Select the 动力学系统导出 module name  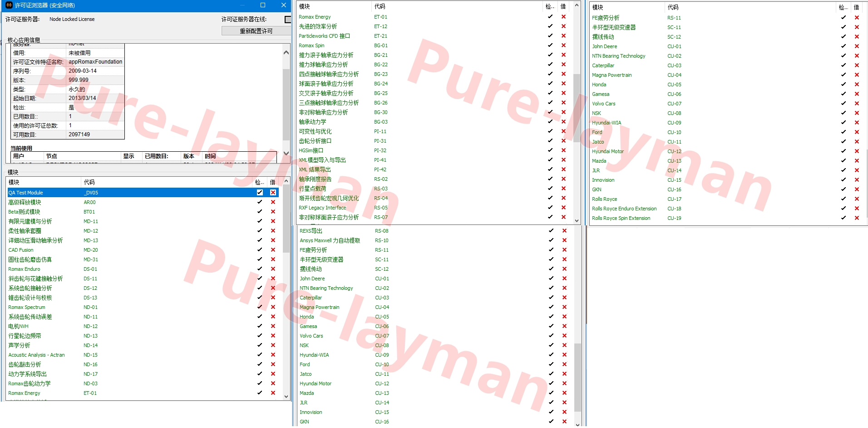click(x=27, y=374)
